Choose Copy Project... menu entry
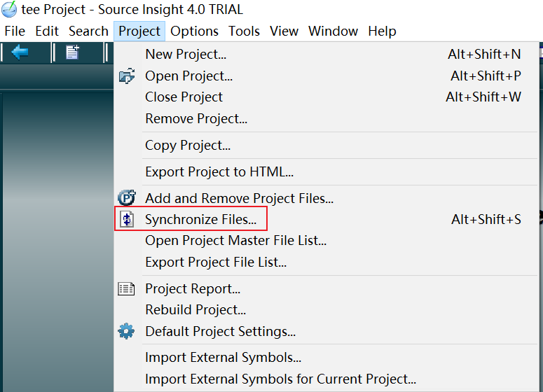This screenshot has width=543, height=392. point(326,146)
